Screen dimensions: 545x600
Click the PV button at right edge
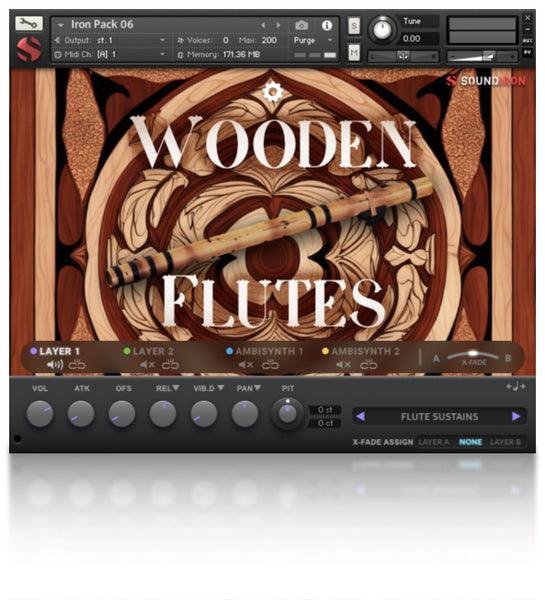(527, 52)
